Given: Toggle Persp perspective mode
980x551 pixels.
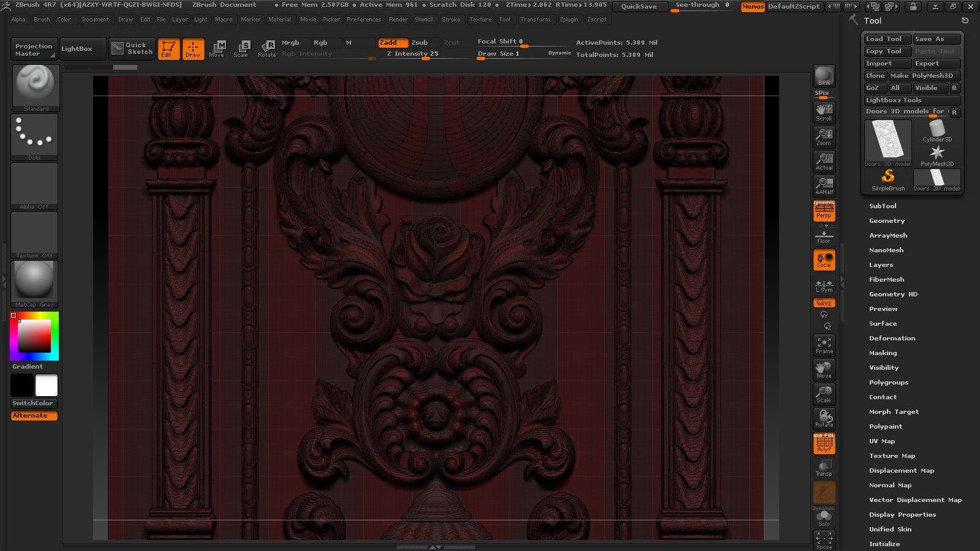Looking at the screenshot, I should point(824,211).
